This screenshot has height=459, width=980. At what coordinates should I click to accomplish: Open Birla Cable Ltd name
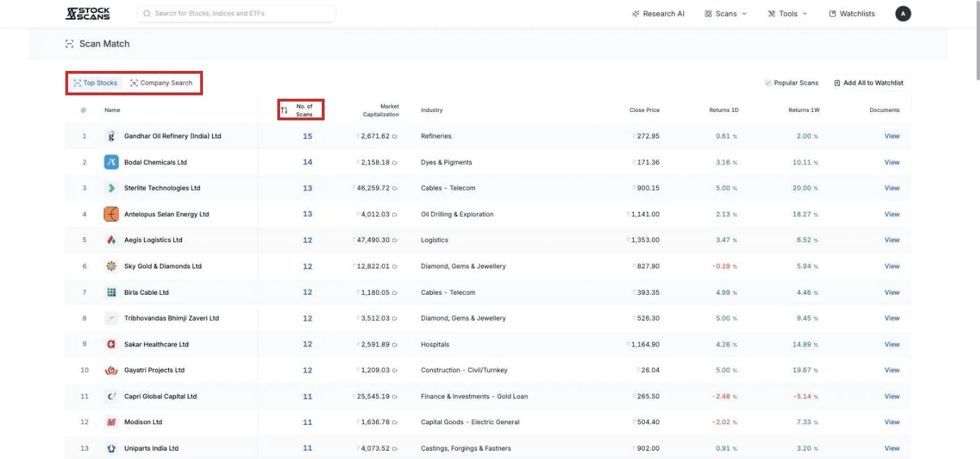[x=147, y=292]
